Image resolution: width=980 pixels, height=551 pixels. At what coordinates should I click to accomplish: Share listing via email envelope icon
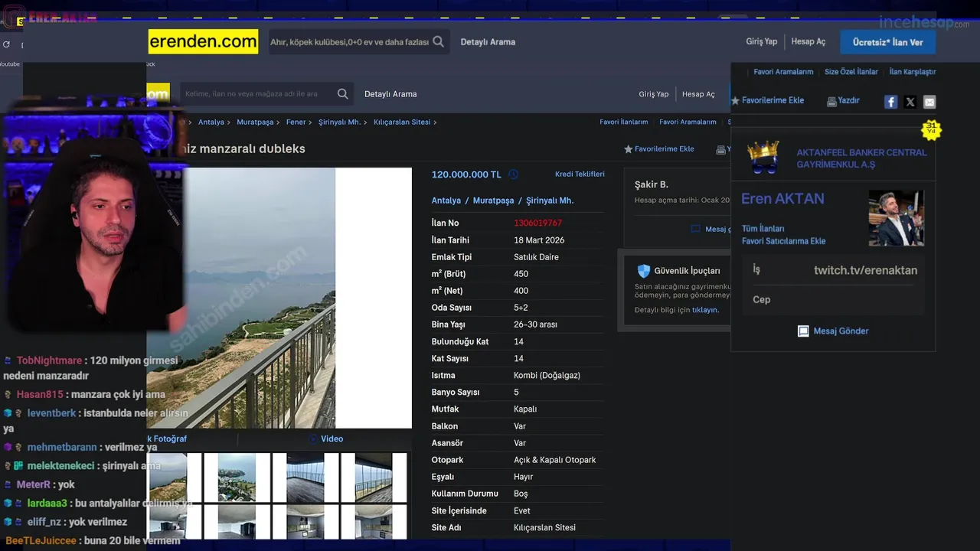[929, 102]
